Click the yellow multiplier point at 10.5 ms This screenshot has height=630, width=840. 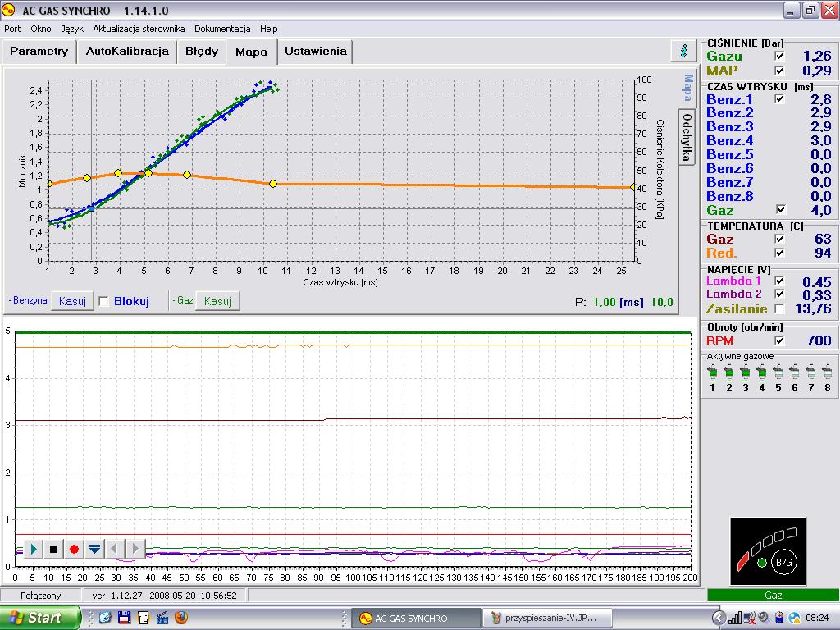pyautogui.click(x=273, y=184)
